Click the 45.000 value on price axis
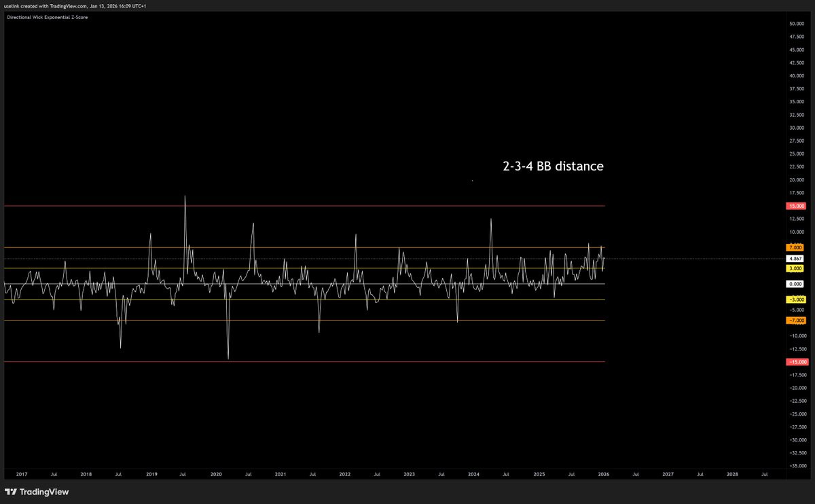Screen dimensions: 815x504 click(797, 50)
